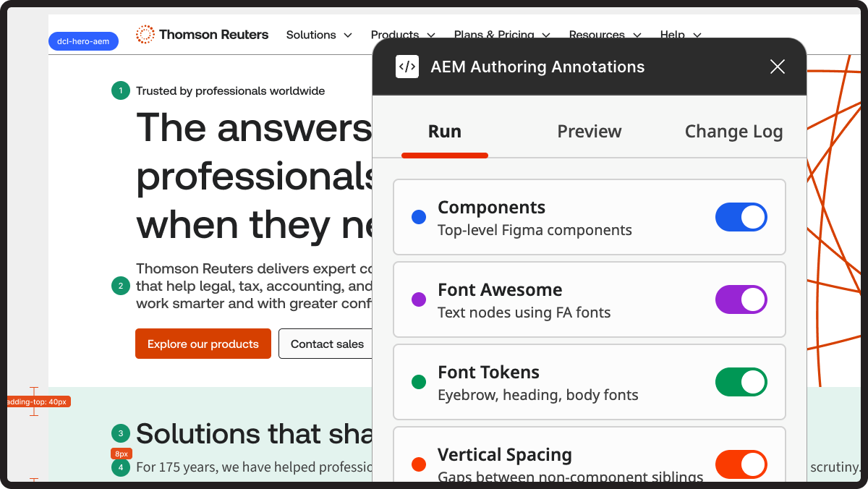Click the Font Awesome card title

click(500, 290)
